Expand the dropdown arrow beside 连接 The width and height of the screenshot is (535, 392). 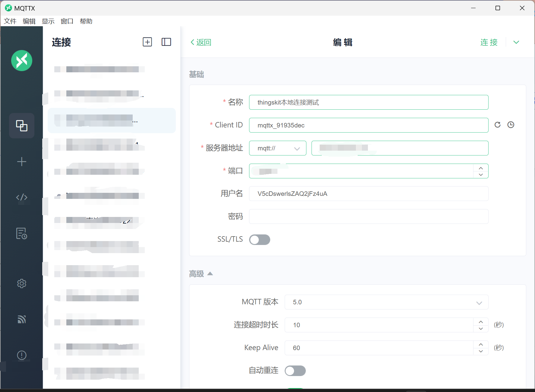[516, 42]
